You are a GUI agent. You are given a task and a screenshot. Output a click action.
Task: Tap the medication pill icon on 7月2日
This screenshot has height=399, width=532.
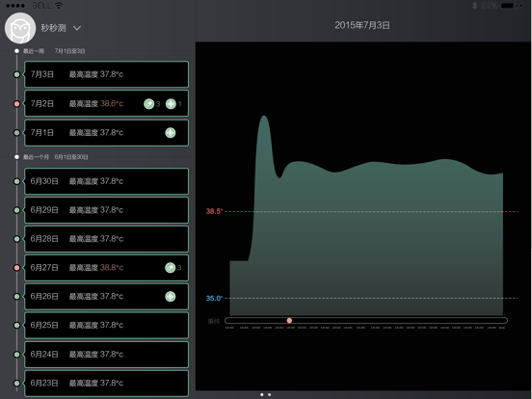coord(149,104)
